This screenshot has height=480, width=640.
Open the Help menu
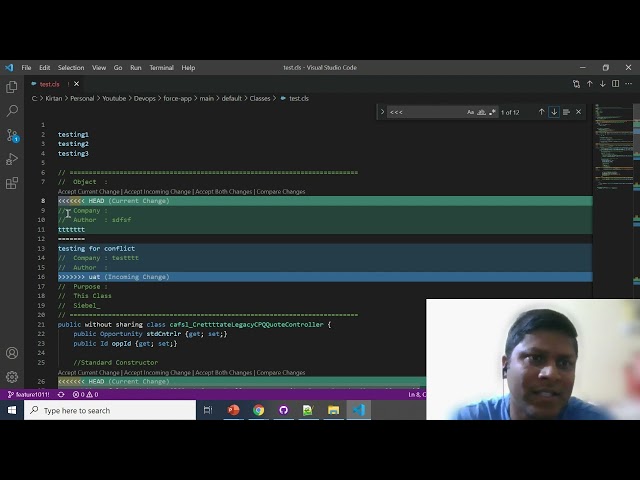coord(188,68)
